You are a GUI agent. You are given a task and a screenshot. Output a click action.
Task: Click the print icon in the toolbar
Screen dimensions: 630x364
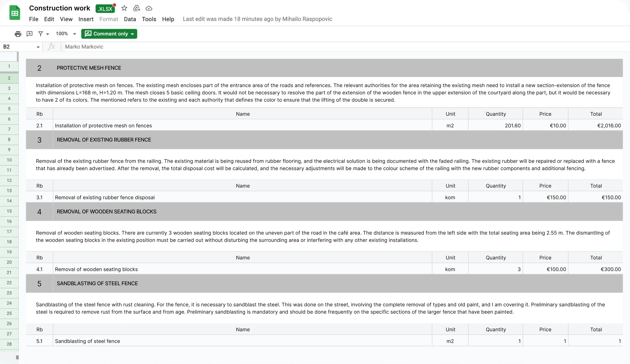coord(18,34)
